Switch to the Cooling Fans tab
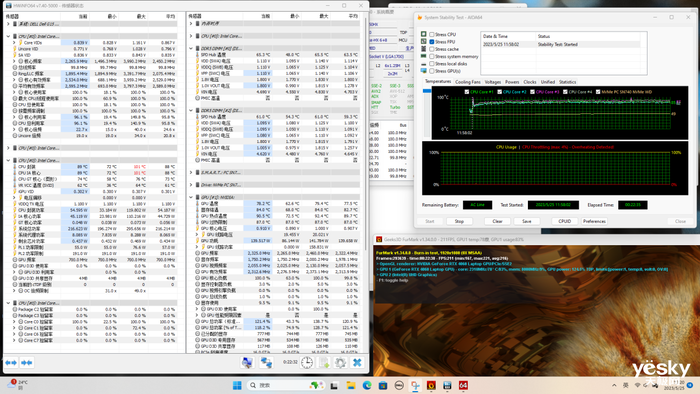The image size is (700, 394). (467, 82)
